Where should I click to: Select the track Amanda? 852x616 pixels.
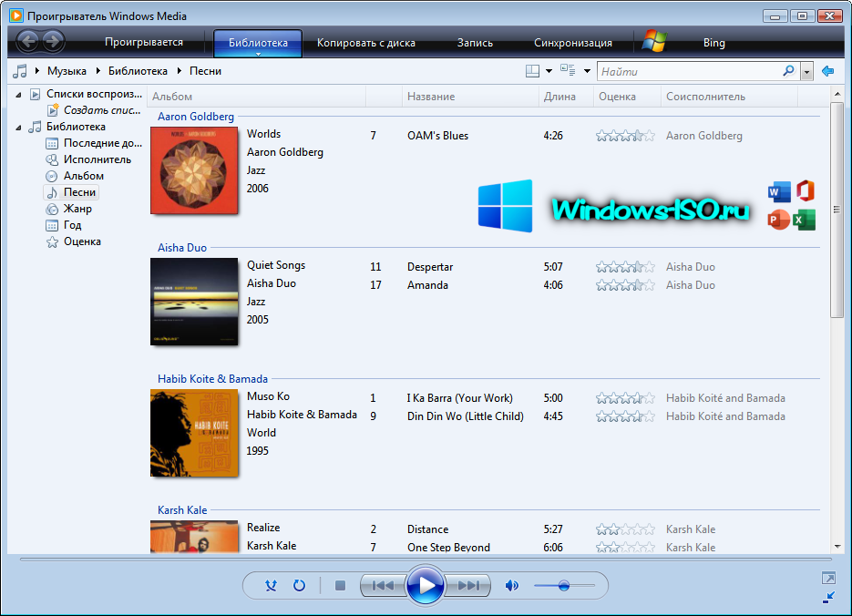tap(427, 285)
